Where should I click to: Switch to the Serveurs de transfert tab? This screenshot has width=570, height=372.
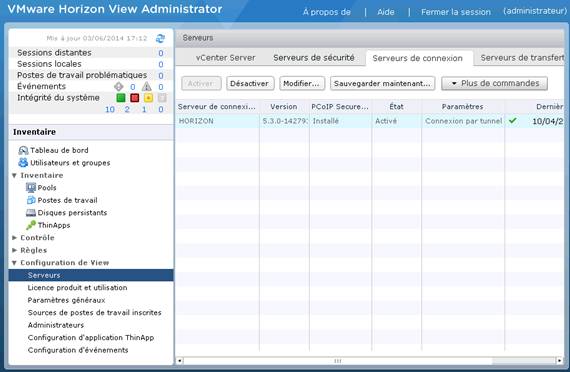(x=522, y=58)
